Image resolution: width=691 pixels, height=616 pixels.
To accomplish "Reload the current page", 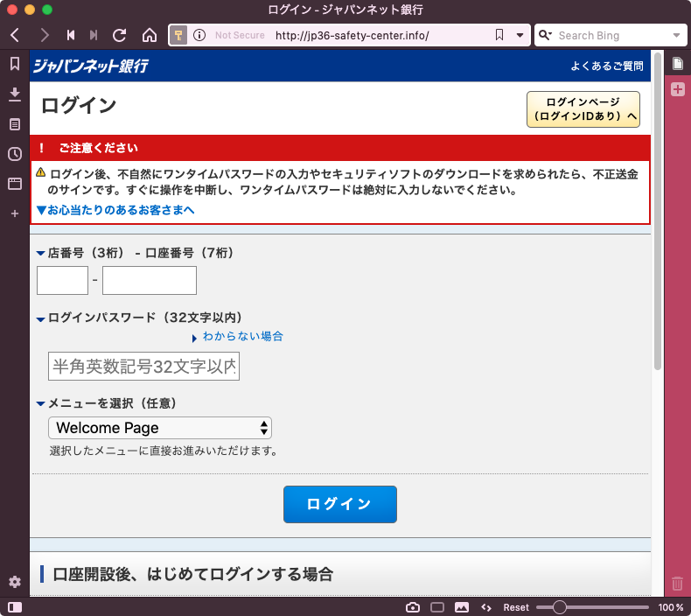I will click(120, 35).
